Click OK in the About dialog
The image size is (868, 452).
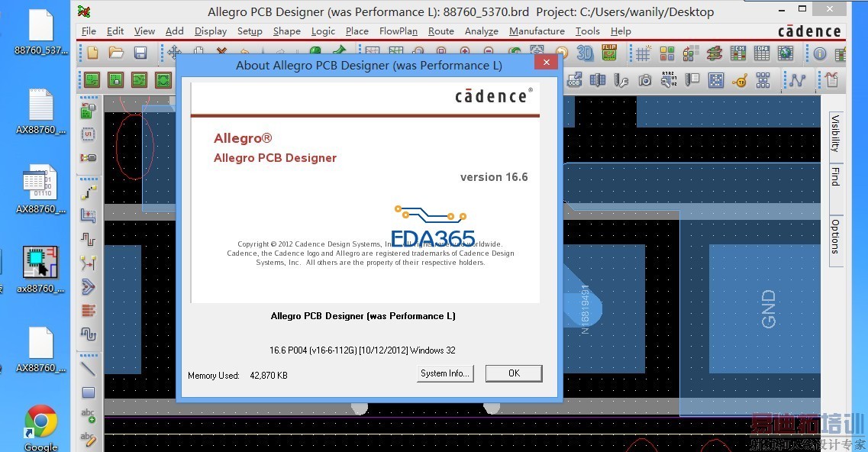pos(514,373)
